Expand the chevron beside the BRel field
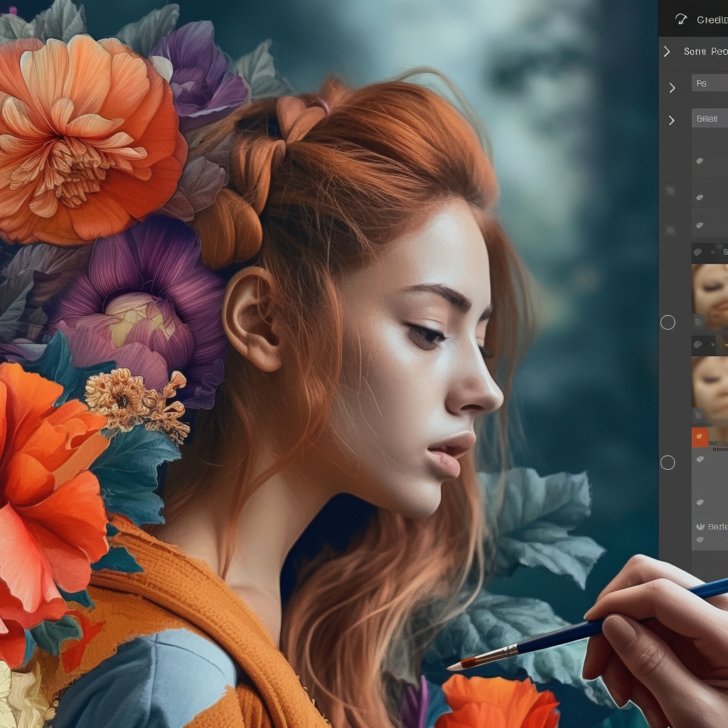The height and width of the screenshot is (728, 728). click(671, 121)
